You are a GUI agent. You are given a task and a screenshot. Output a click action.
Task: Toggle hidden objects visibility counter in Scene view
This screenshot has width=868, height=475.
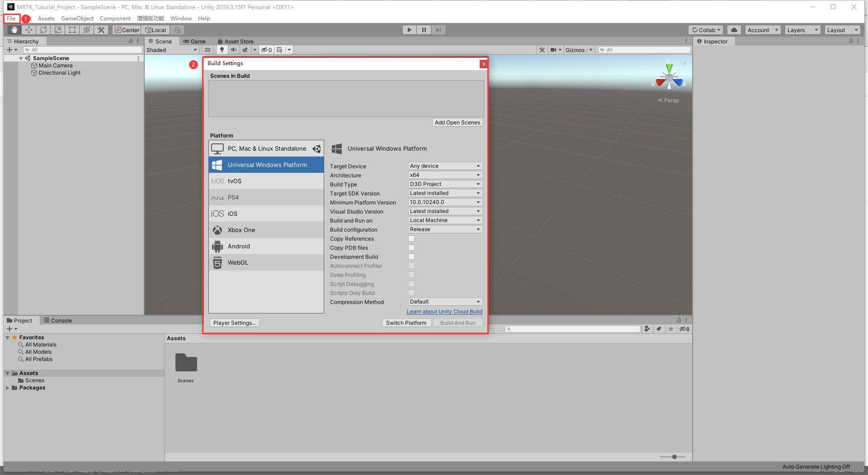(x=267, y=50)
